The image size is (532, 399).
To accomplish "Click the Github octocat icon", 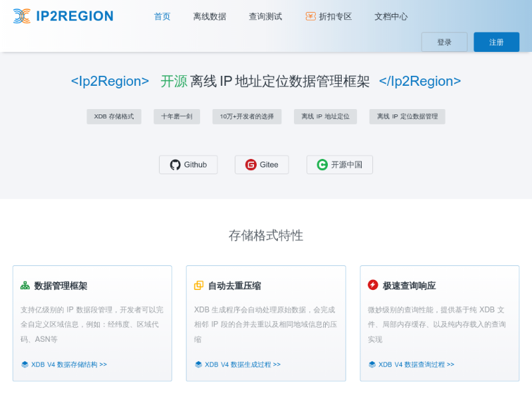I will 176,165.
